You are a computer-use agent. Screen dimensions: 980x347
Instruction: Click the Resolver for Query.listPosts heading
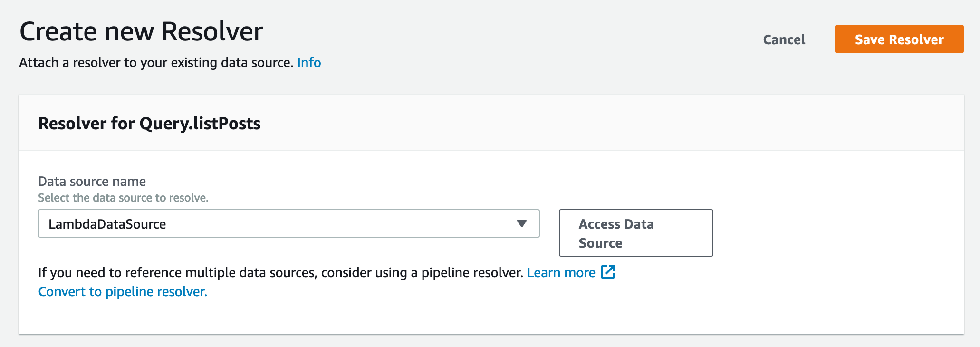coord(149,124)
